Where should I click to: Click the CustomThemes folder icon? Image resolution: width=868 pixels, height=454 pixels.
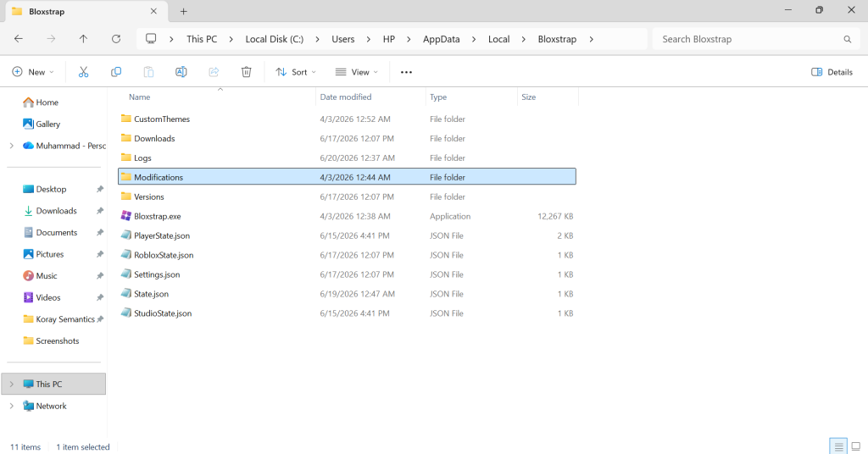[x=126, y=119]
